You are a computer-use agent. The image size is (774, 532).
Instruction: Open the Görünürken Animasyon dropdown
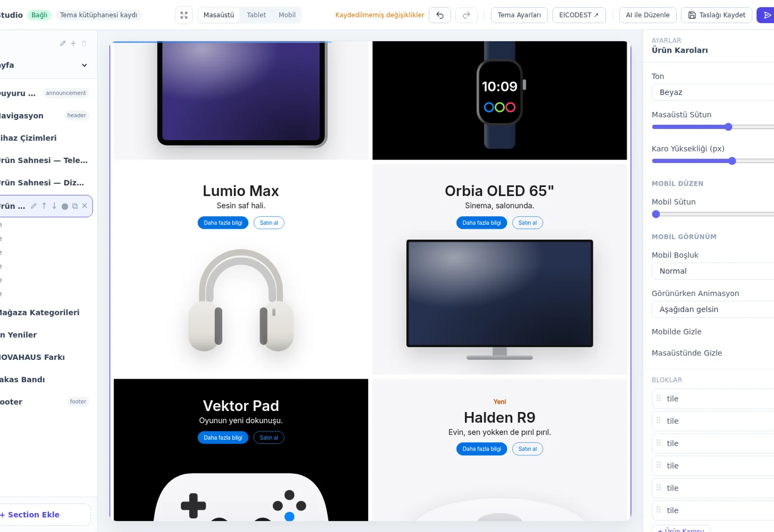tap(713, 310)
